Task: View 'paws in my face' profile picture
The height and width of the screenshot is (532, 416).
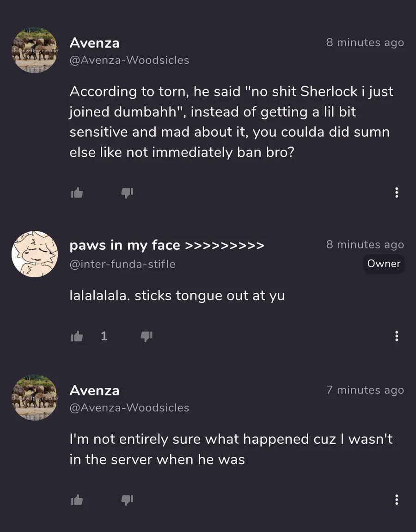Action: pos(35,254)
